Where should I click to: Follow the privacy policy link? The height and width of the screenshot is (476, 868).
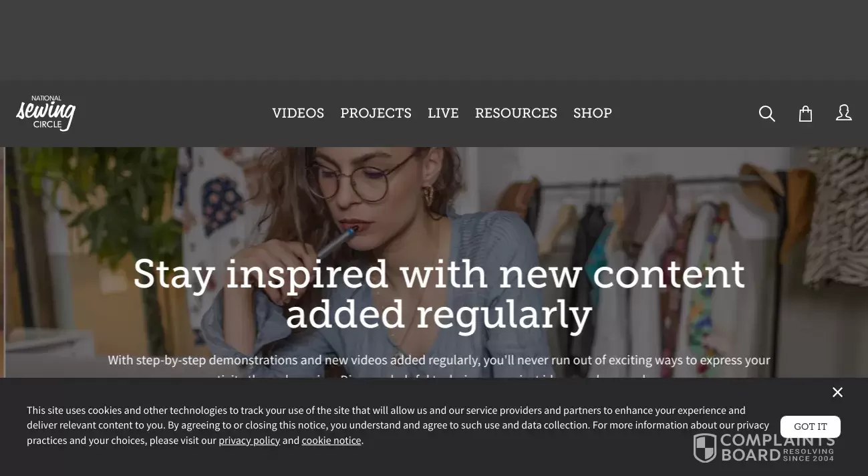tap(249, 441)
